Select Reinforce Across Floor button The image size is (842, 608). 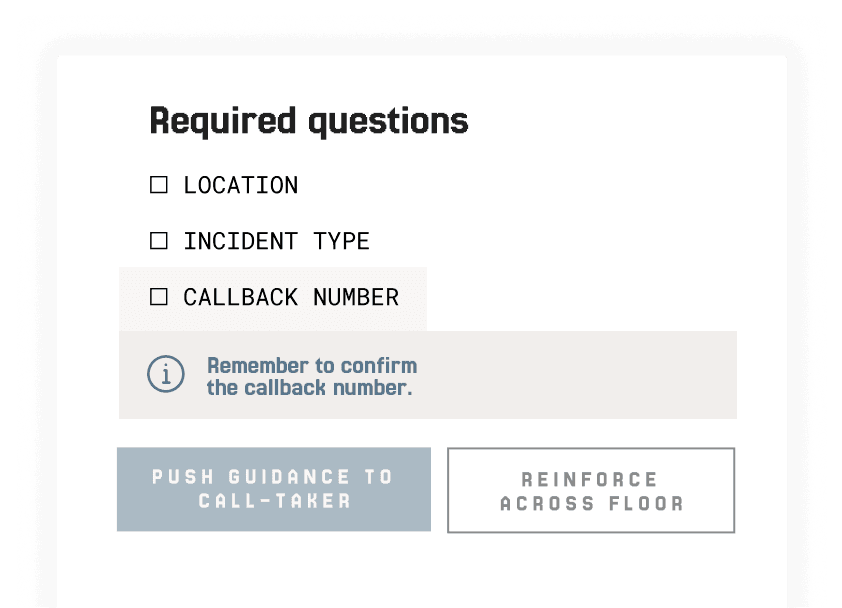point(591,490)
